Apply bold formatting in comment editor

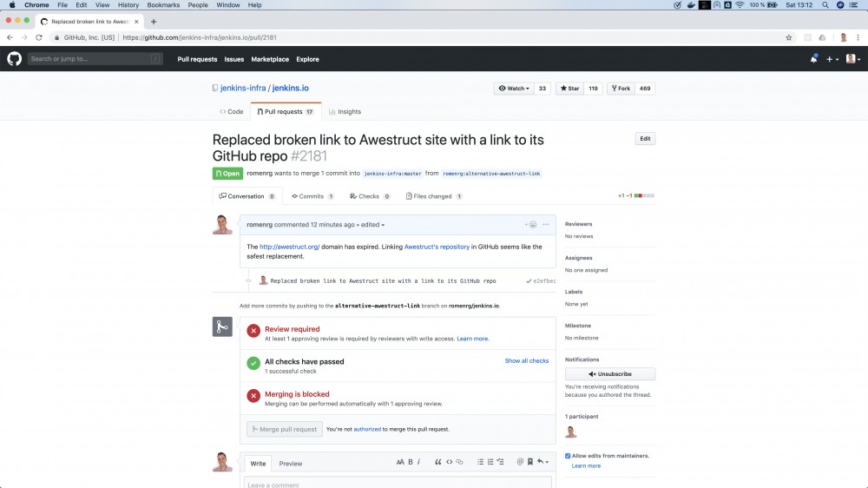[411, 462]
